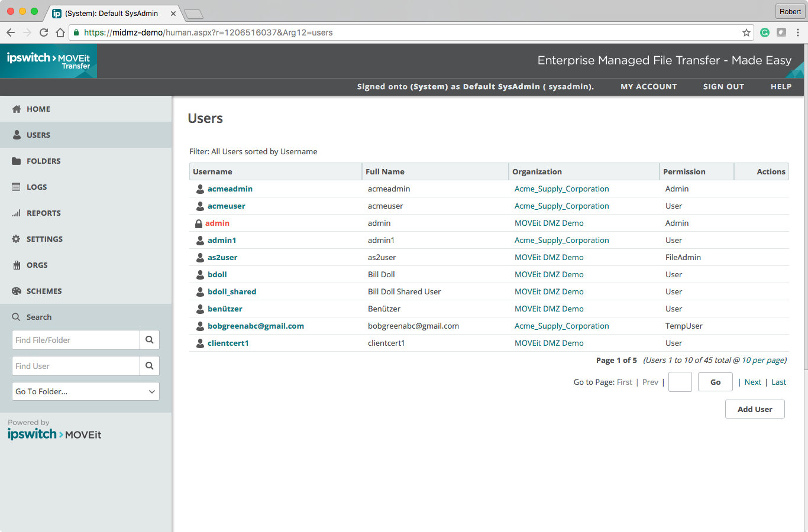The image size is (808, 532).
Task: Click the magnifier icon next to Search label
Action: tap(16, 317)
